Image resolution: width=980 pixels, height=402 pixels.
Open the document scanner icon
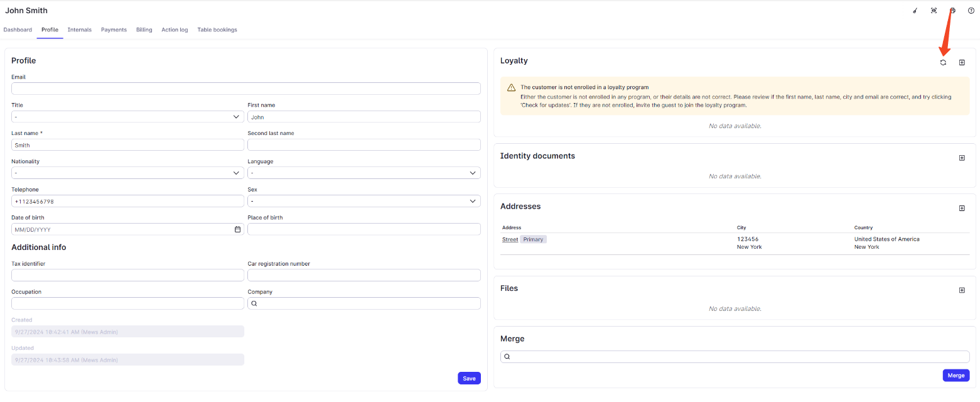click(x=934, y=10)
